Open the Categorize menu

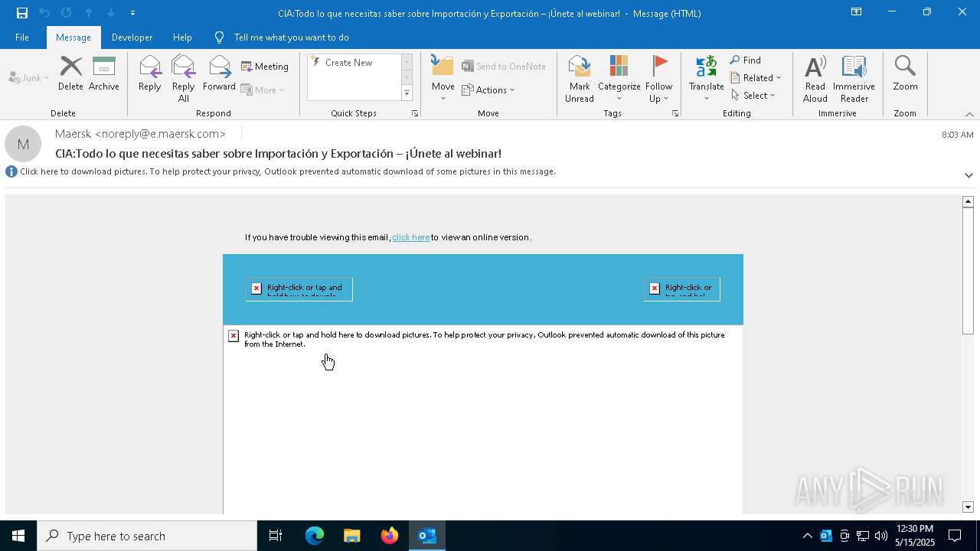click(x=619, y=79)
